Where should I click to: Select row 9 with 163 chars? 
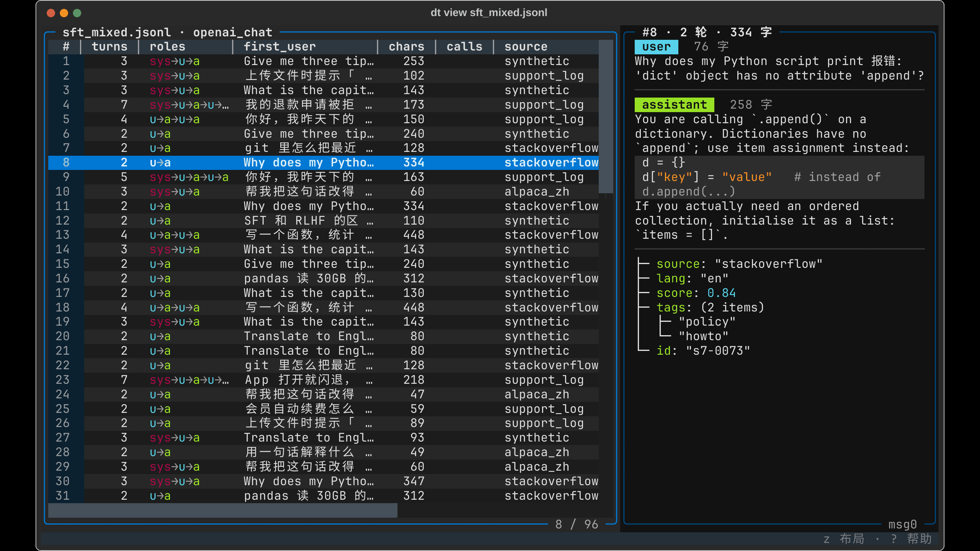pos(323,177)
